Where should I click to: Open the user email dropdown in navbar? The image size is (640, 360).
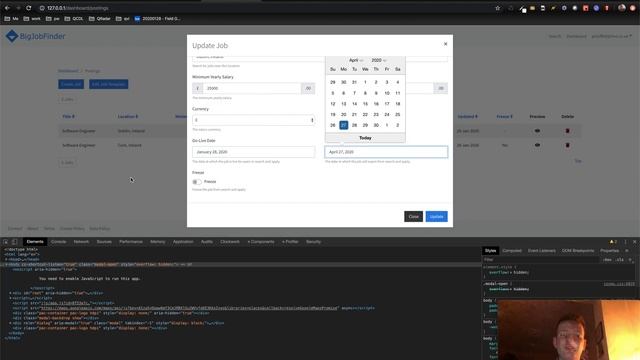coord(611,36)
